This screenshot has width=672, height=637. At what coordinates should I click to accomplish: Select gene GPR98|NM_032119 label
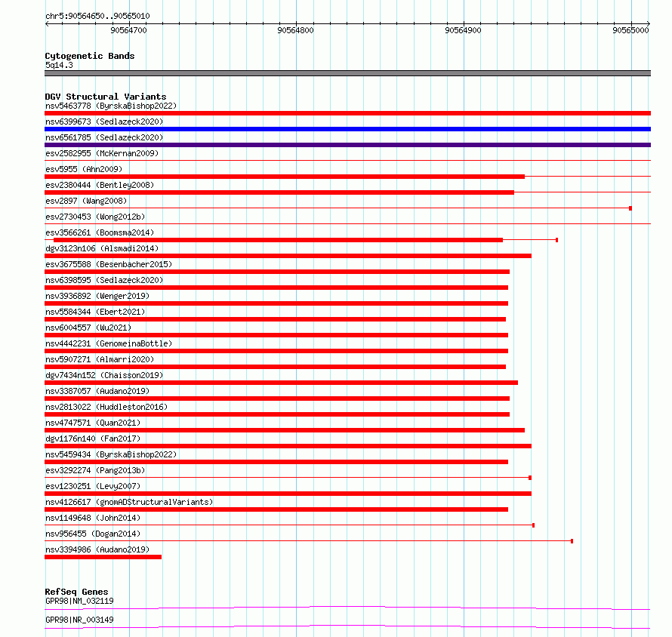[79, 601]
